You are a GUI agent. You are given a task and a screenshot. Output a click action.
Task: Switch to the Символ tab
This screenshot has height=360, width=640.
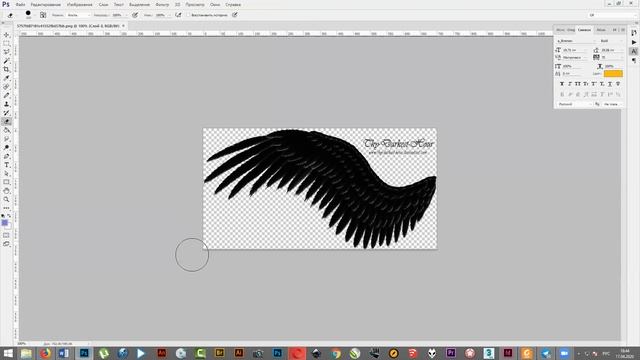coord(584,30)
